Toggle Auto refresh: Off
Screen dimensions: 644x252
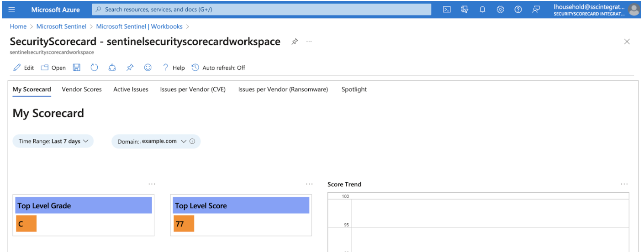[218, 68]
